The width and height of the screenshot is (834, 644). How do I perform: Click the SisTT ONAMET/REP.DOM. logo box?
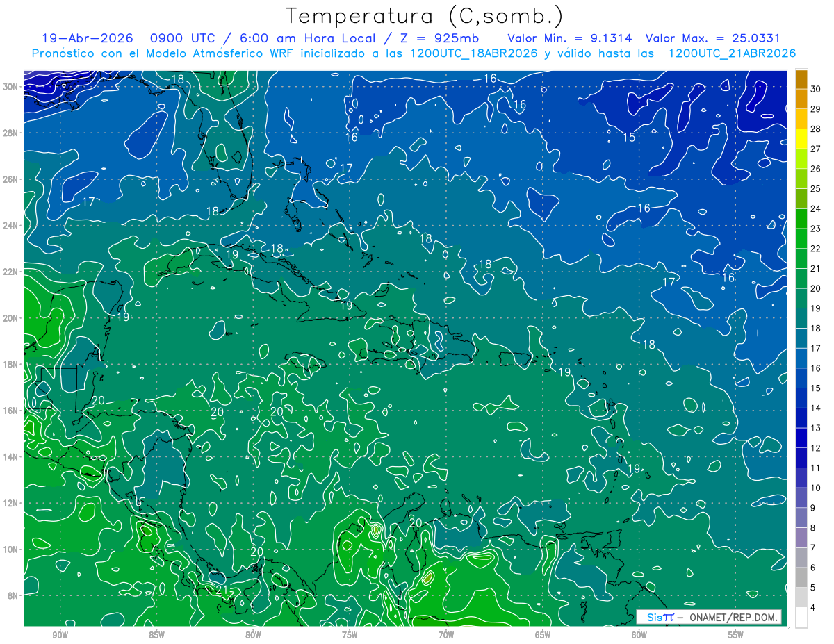(x=709, y=617)
